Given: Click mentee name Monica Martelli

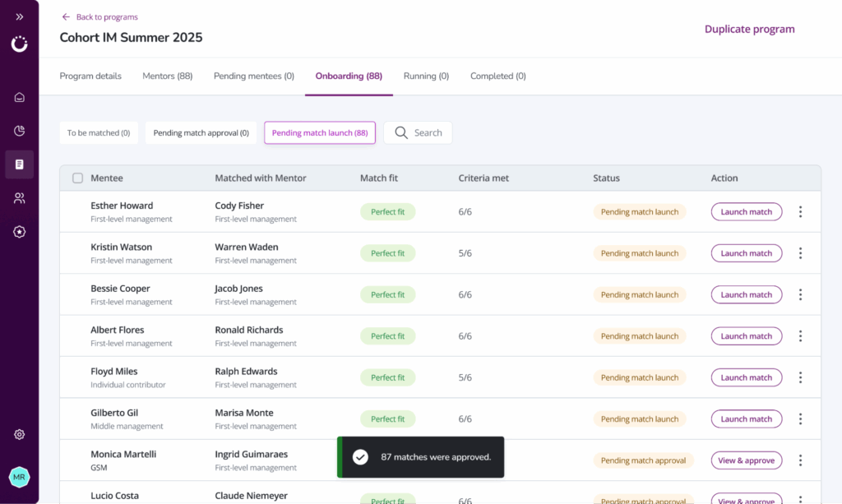Looking at the screenshot, I should pos(123,454).
